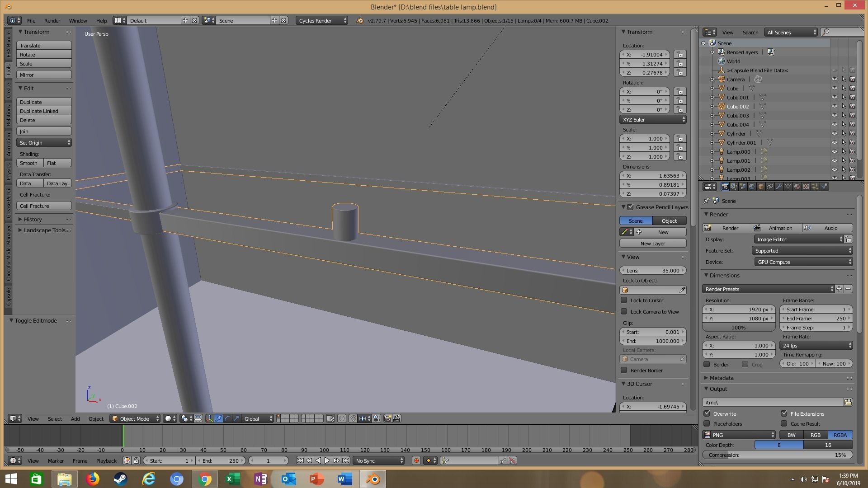
Task: Open the GPU Compute device dropdown
Action: point(803,262)
